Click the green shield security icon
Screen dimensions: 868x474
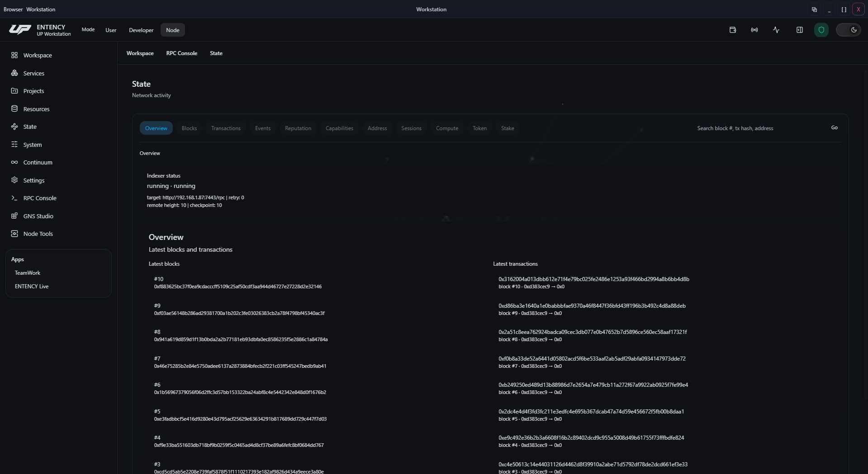[x=821, y=30]
